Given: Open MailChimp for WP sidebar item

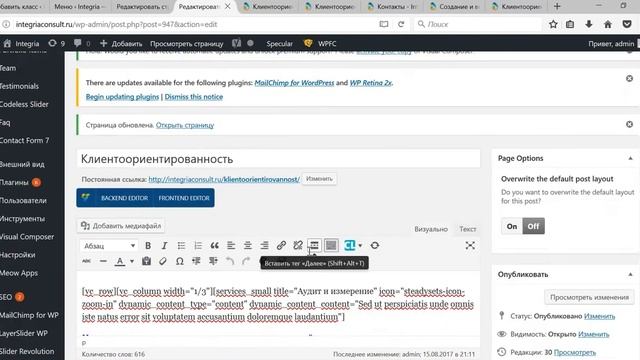Looking at the screenshot, I should pos(29,315).
